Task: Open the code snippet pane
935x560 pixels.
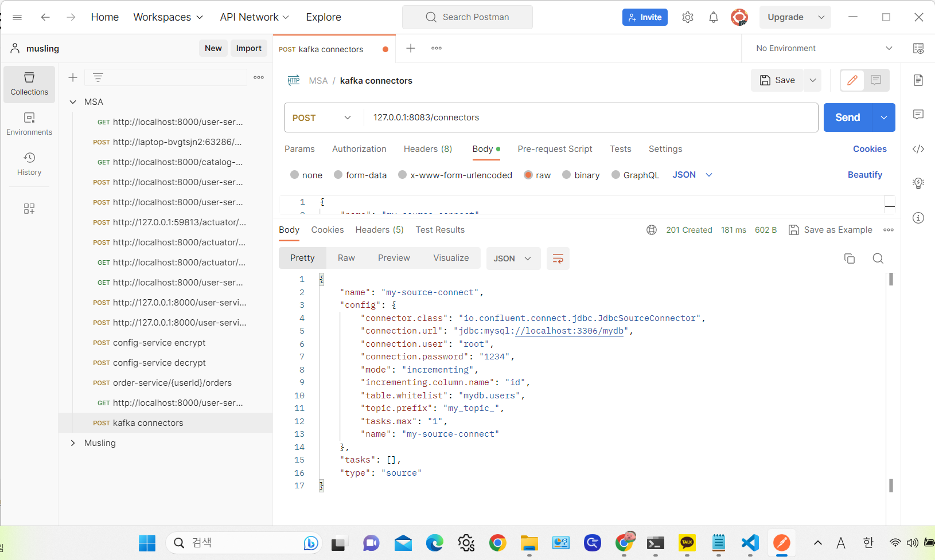Action: pyautogui.click(x=918, y=149)
